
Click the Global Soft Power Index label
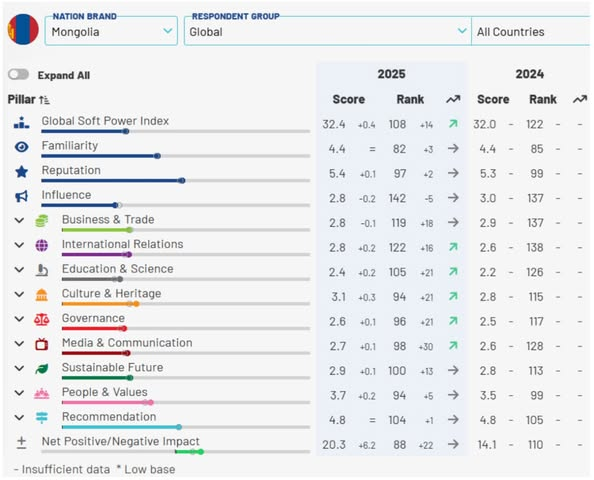pos(105,121)
